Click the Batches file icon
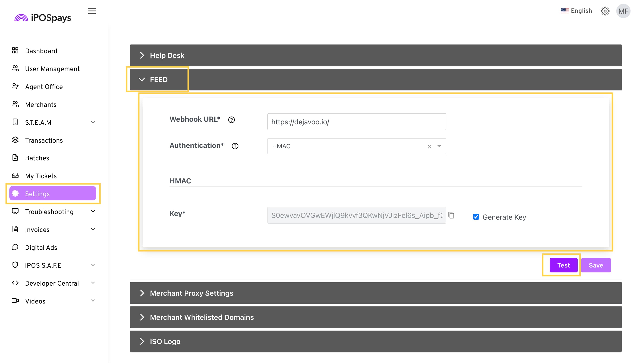 pyautogui.click(x=15, y=158)
